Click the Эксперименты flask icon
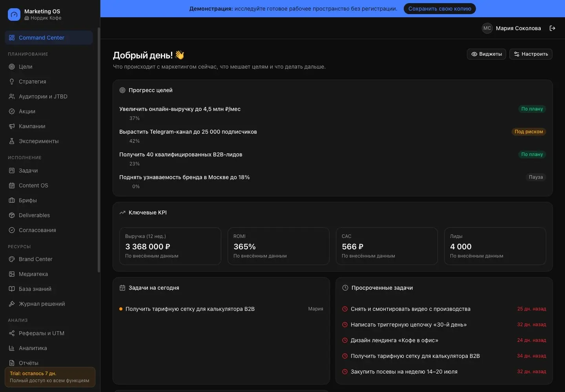The image size is (565, 392). 12,141
